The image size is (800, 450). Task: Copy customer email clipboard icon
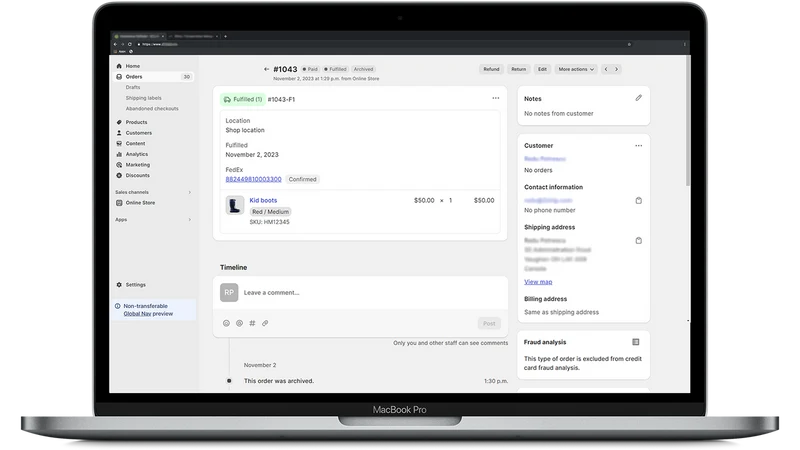click(638, 201)
